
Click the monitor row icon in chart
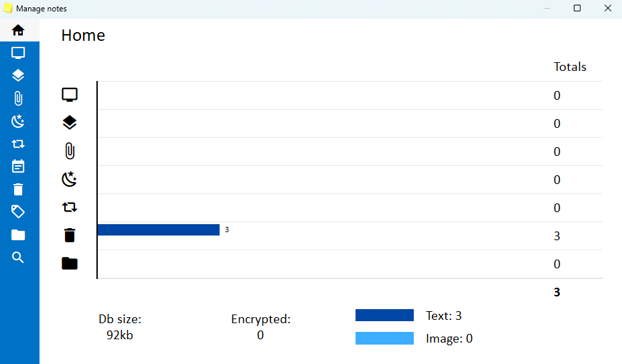point(70,95)
